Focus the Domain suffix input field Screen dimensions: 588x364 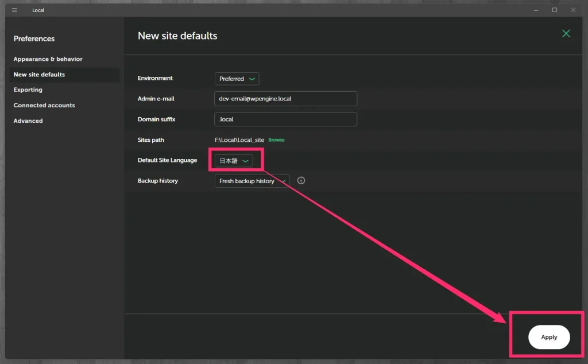285,119
